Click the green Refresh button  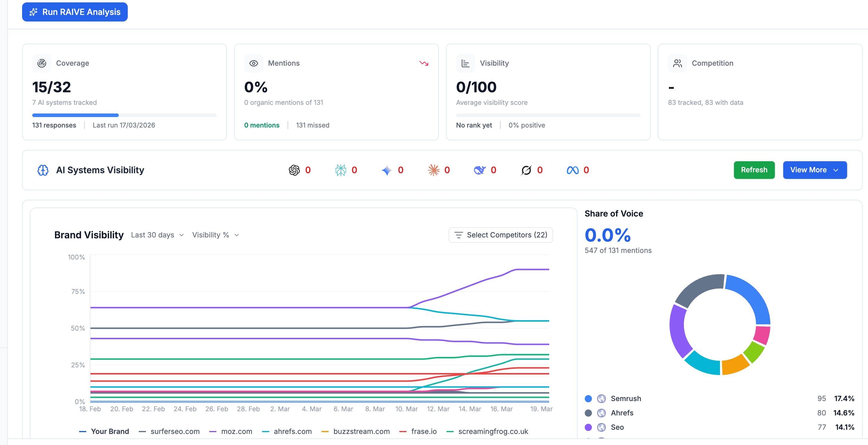click(x=754, y=170)
